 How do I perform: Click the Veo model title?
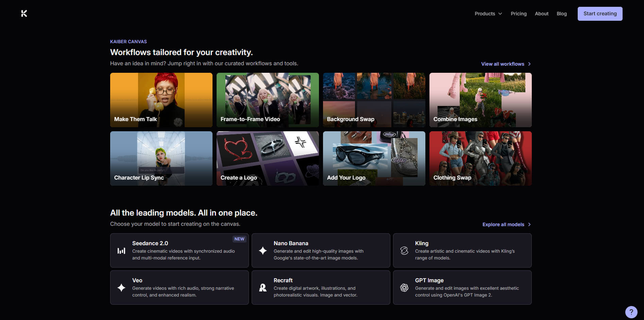(x=137, y=280)
